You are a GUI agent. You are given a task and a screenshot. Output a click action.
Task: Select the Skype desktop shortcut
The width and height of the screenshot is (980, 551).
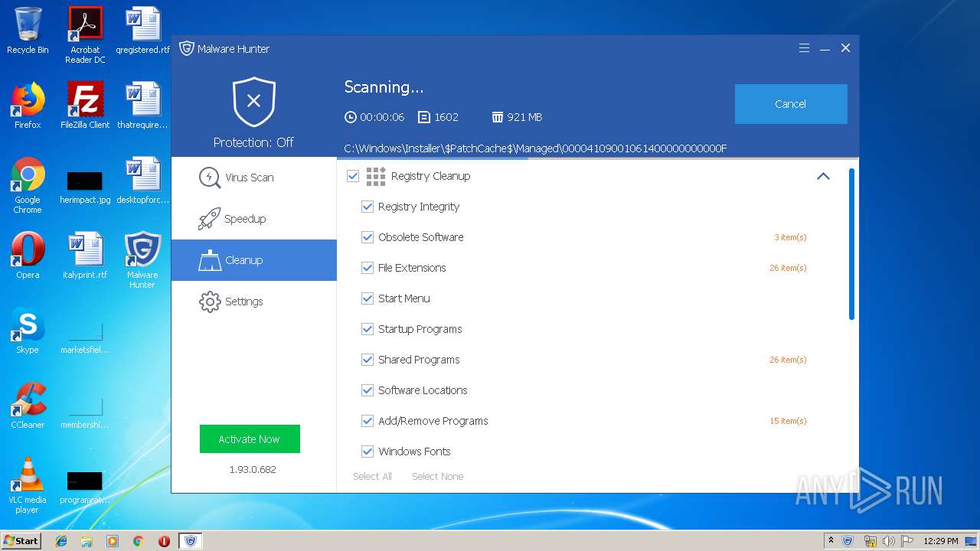28,331
